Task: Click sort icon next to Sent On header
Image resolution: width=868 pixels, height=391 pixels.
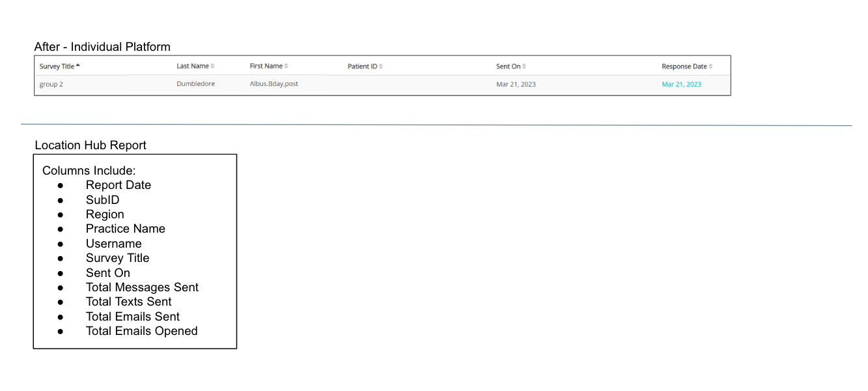Action: (524, 66)
